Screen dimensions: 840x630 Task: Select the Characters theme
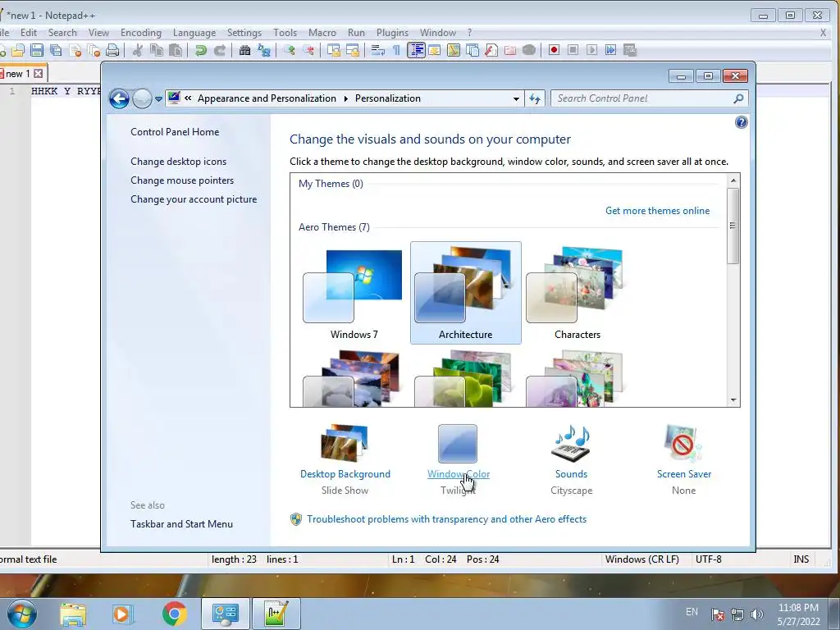coord(577,293)
